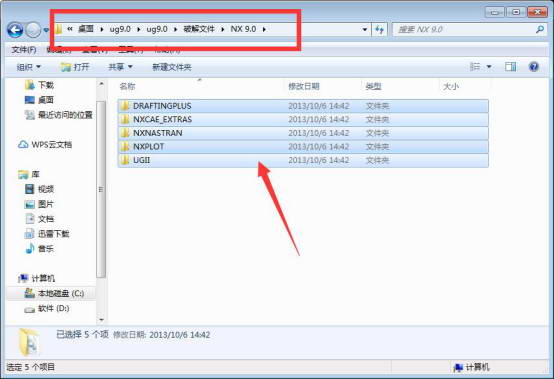
Task: Go back with the blue Back arrow
Action: [x=15, y=30]
